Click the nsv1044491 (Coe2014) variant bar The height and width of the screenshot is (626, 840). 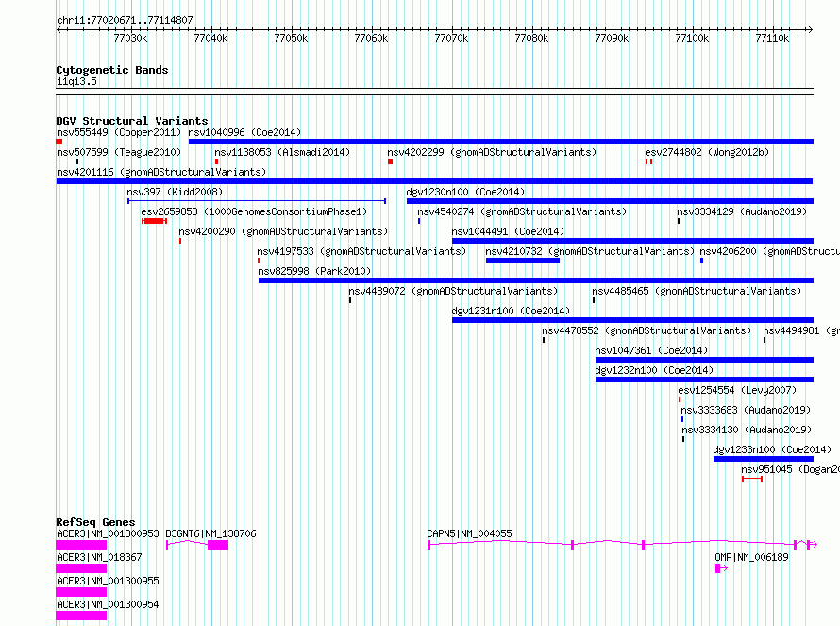[x=632, y=241]
